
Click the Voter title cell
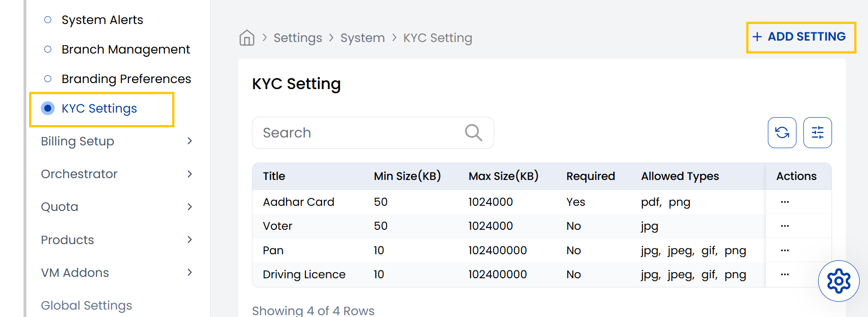pyautogui.click(x=278, y=226)
